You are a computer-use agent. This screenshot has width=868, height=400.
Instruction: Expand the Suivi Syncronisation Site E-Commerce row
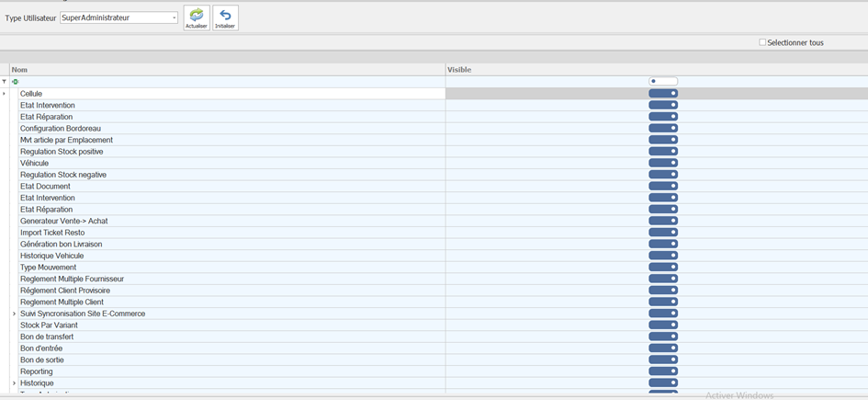[x=14, y=314]
